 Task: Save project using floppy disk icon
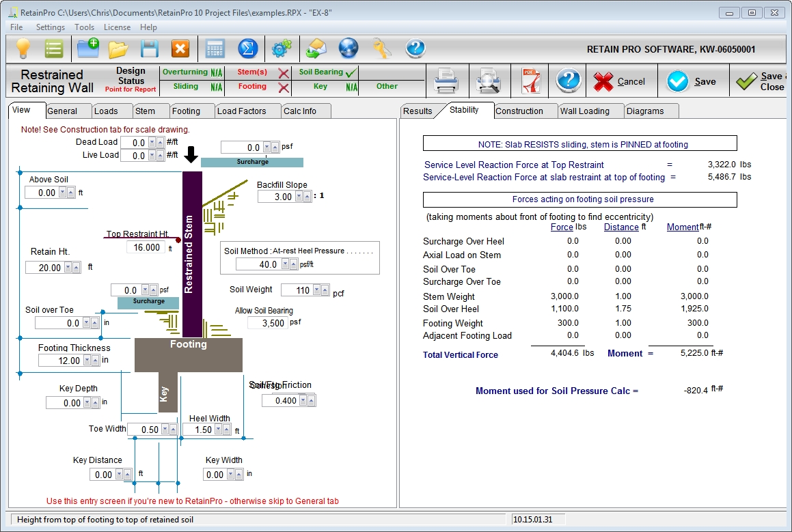(150, 49)
